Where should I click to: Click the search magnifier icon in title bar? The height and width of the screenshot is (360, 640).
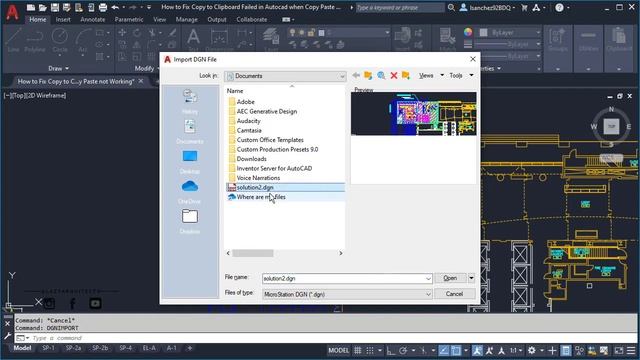tap(451, 7)
